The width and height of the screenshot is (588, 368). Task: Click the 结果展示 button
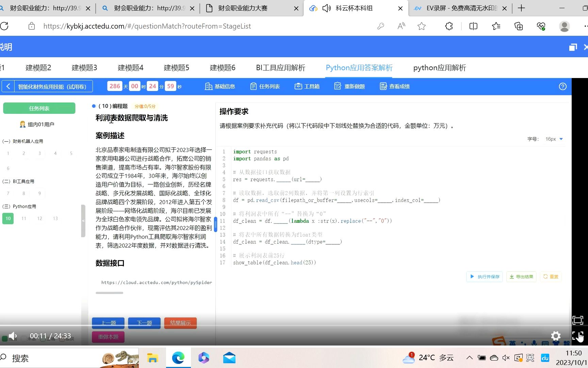click(x=180, y=323)
